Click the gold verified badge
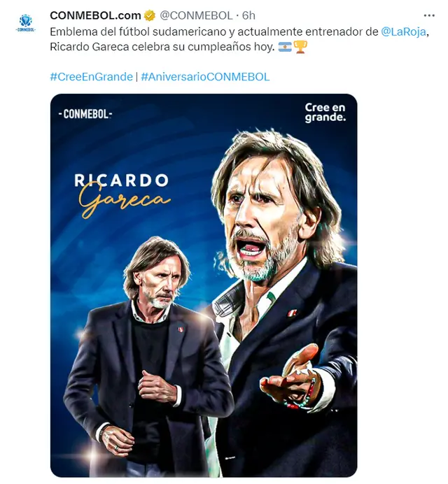Viewport: 448px width, 484px height. (149, 16)
